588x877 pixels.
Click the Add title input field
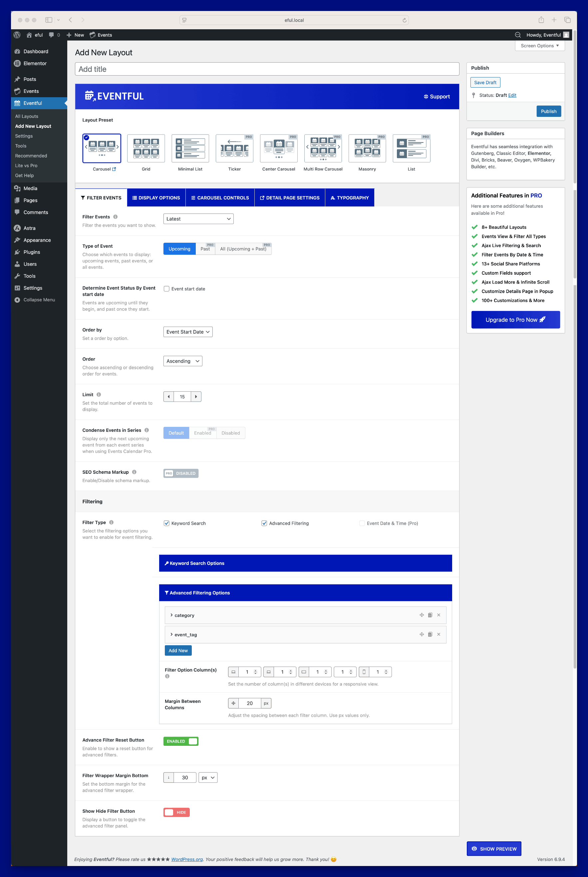coord(267,69)
